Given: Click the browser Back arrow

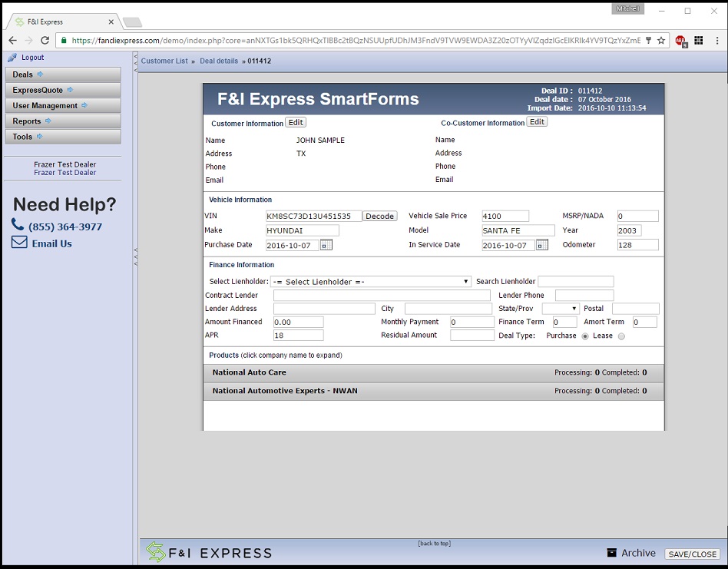Looking at the screenshot, I should click(x=12, y=41).
